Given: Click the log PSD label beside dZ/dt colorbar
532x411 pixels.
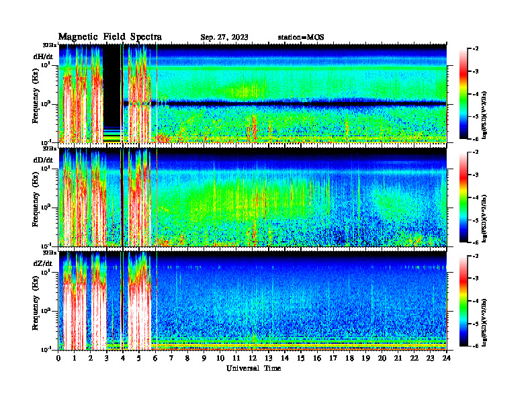Looking at the screenshot, I should (484, 322).
